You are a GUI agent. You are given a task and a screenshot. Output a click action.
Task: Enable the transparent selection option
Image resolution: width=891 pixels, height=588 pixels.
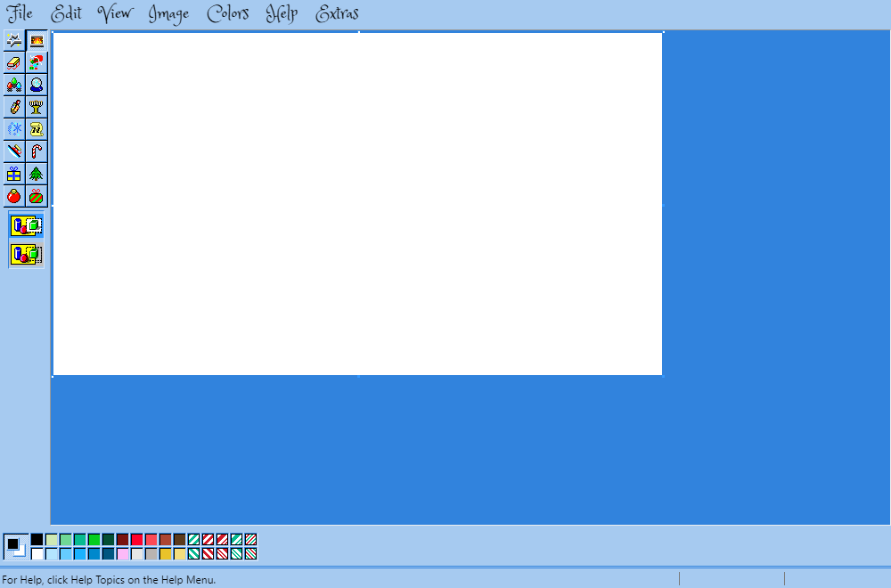[x=26, y=255]
